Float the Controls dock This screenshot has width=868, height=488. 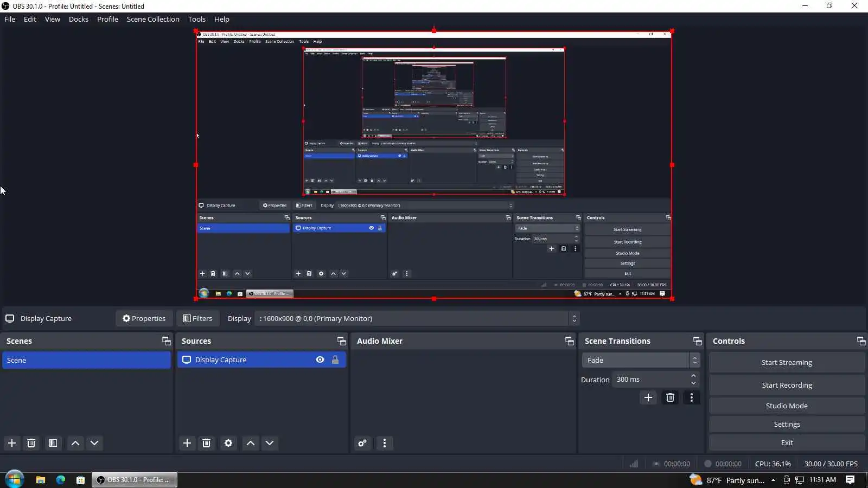pos(861,341)
